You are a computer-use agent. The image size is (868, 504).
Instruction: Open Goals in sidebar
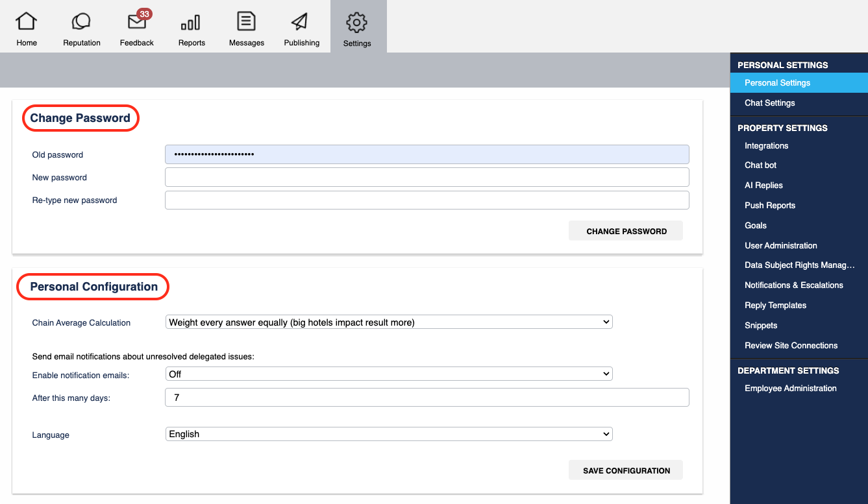coord(755,226)
